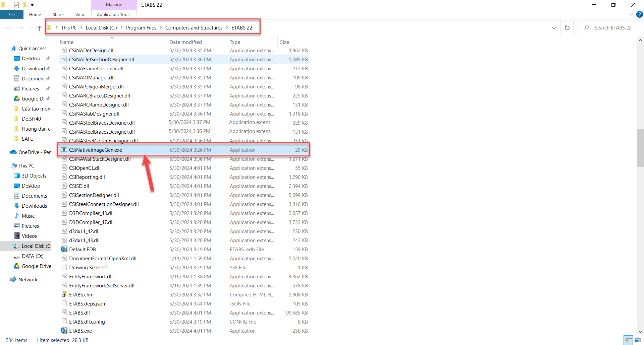Open Google Drive in navigation pane
The height and width of the screenshot is (345, 644).
[x=36, y=266]
